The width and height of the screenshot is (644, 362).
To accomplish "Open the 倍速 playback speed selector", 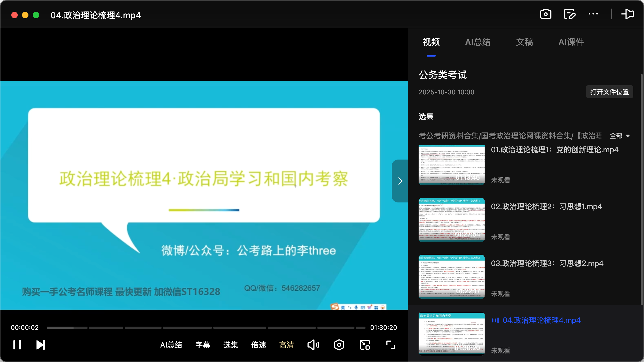I will click(258, 345).
